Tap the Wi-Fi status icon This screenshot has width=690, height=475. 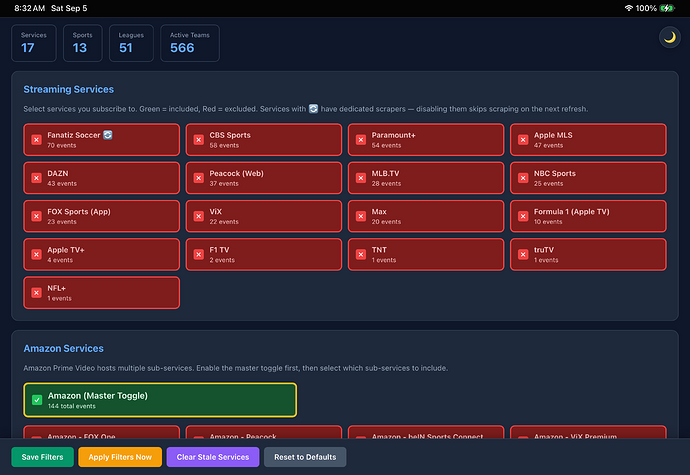[628, 8]
